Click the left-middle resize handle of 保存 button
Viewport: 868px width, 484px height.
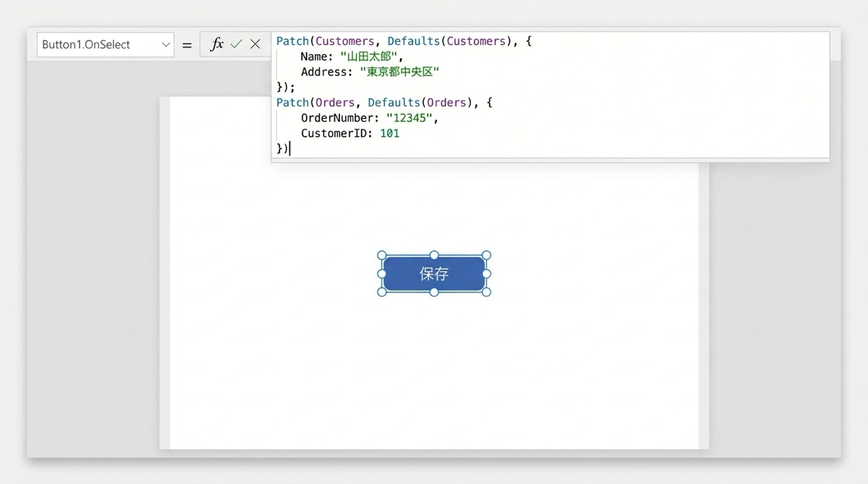[382, 273]
